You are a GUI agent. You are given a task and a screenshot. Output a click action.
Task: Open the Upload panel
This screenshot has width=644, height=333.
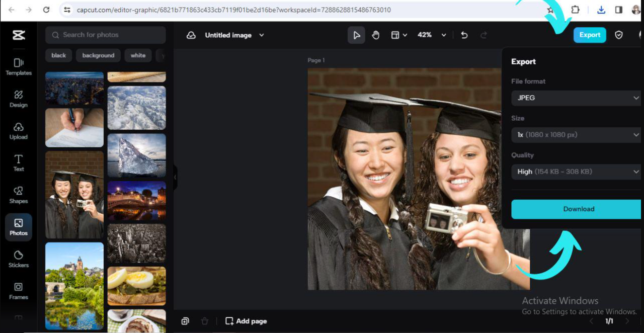[x=19, y=131]
